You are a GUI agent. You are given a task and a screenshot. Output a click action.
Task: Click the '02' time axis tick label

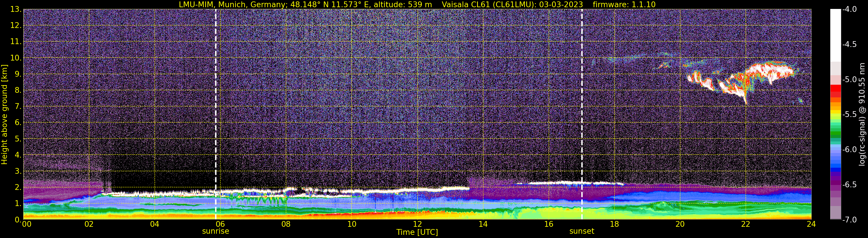89,224
